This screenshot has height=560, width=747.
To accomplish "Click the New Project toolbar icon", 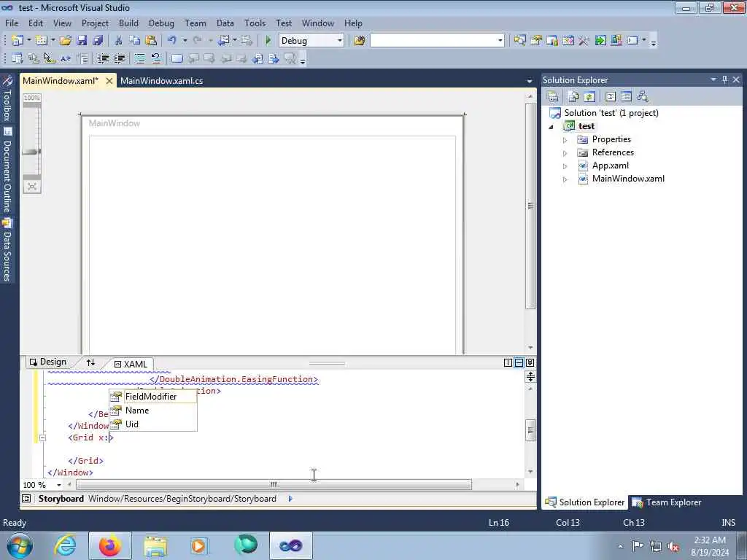I will click(x=18, y=41).
